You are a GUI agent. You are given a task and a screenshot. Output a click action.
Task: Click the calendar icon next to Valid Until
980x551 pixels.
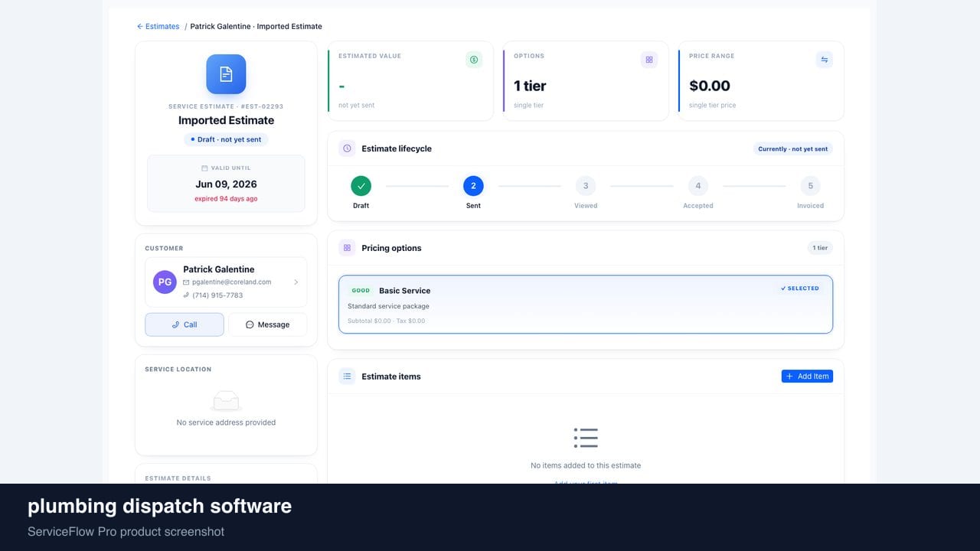pyautogui.click(x=204, y=168)
